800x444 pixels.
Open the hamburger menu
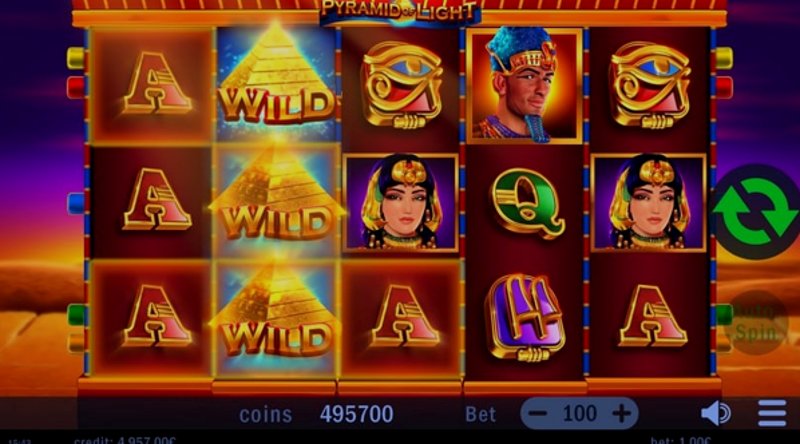pos(772,413)
